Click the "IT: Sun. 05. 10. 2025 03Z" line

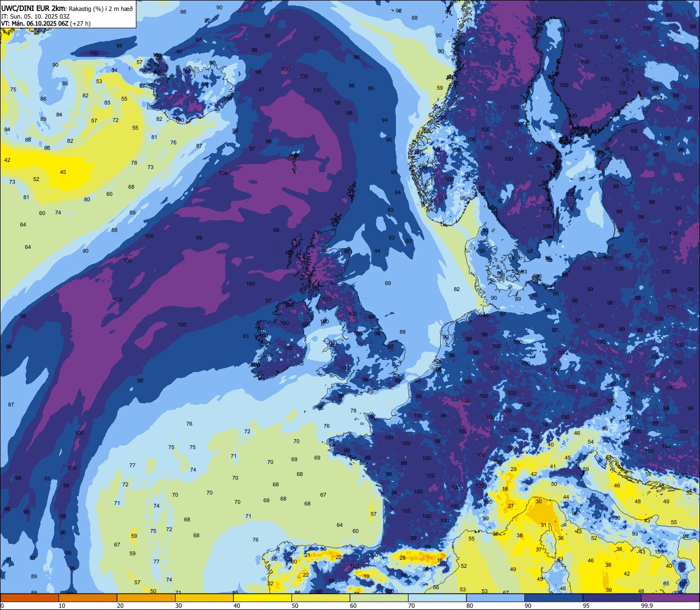(35, 16)
